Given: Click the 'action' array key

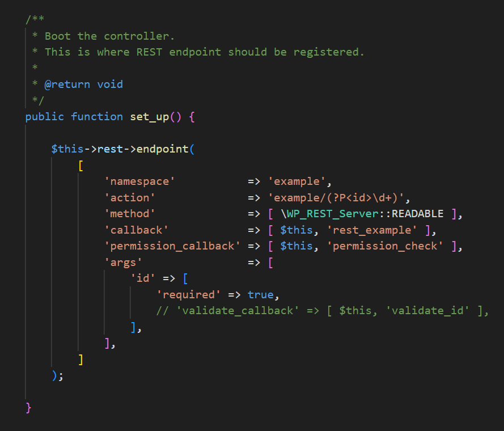Looking at the screenshot, I should tap(130, 197).
